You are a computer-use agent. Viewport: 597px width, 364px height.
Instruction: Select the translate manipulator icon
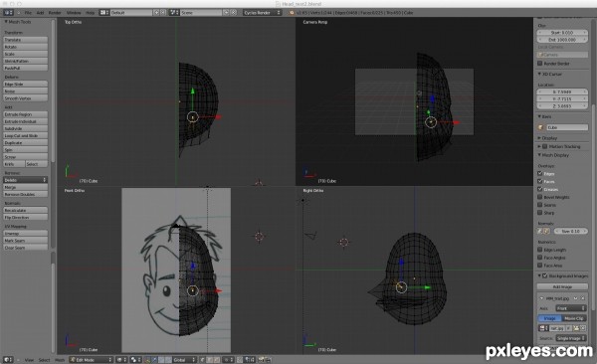click(154, 359)
